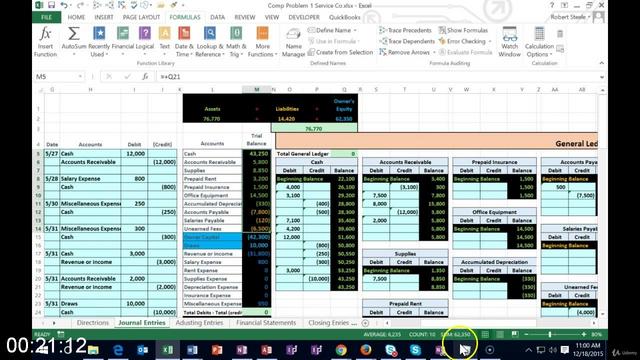Click the macro recording icon in status bar
Image resolution: width=640 pixels, height=360 pixels.
point(61,334)
